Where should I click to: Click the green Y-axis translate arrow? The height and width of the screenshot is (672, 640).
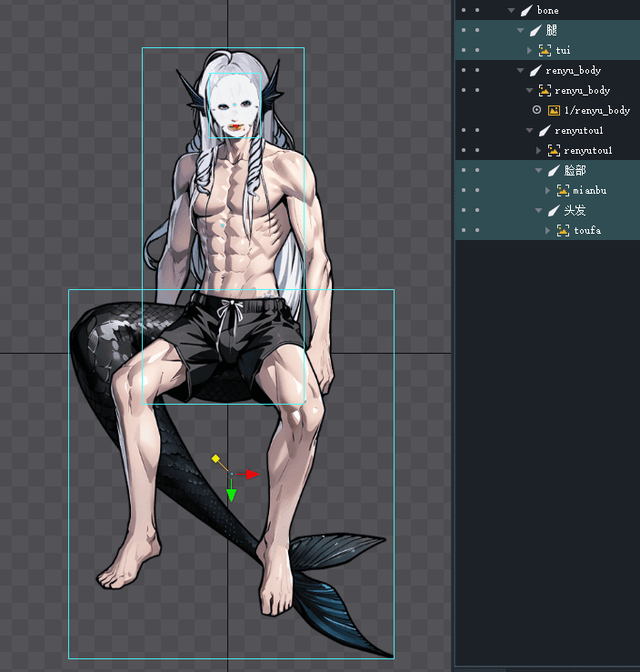232,495
